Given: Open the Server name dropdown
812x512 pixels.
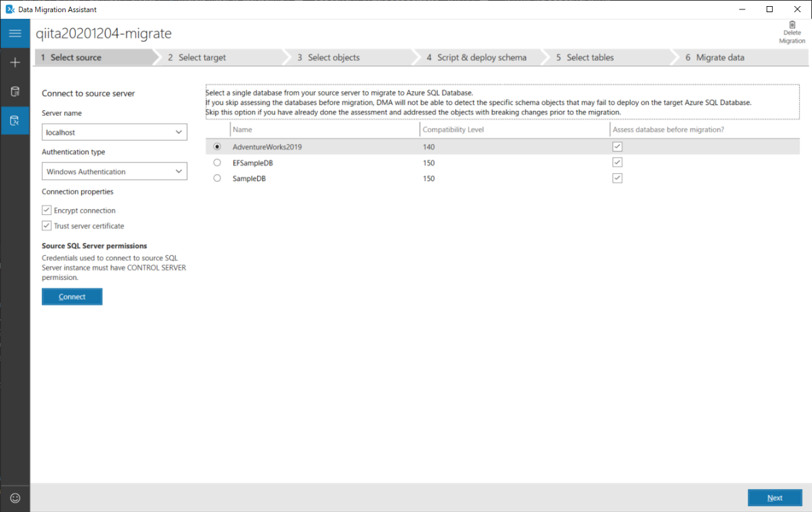Looking at the screenshot, I should click(114, 133).
